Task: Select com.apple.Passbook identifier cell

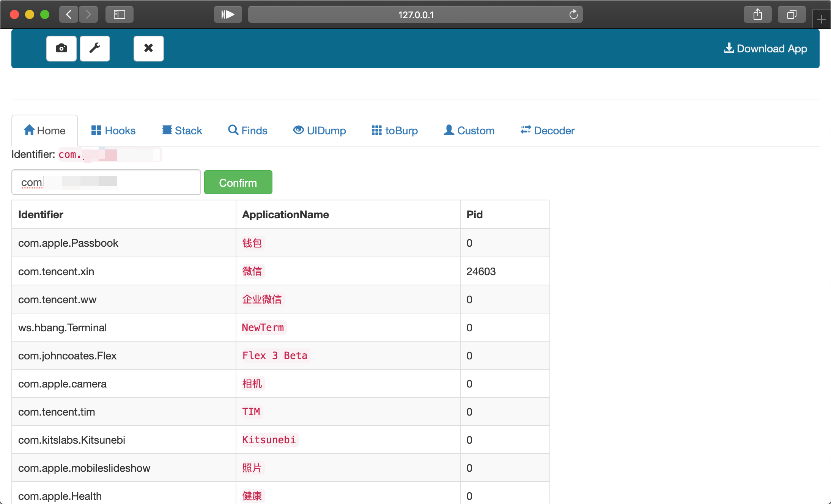Action: tap(124, 243)
